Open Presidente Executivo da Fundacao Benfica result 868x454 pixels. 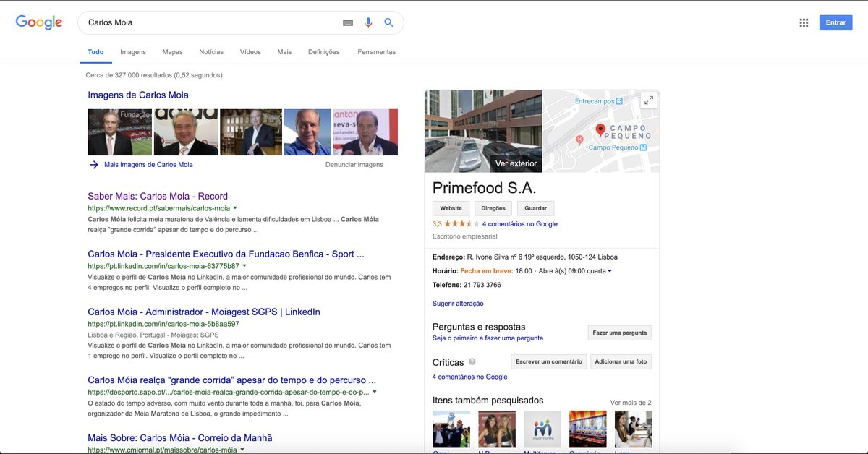226,254
